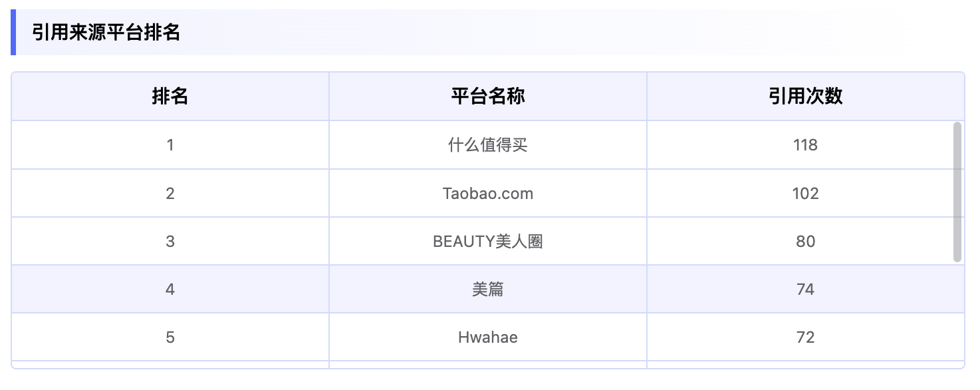Click rank number 5 cell
980x390 pixels.
pos(170,337)
